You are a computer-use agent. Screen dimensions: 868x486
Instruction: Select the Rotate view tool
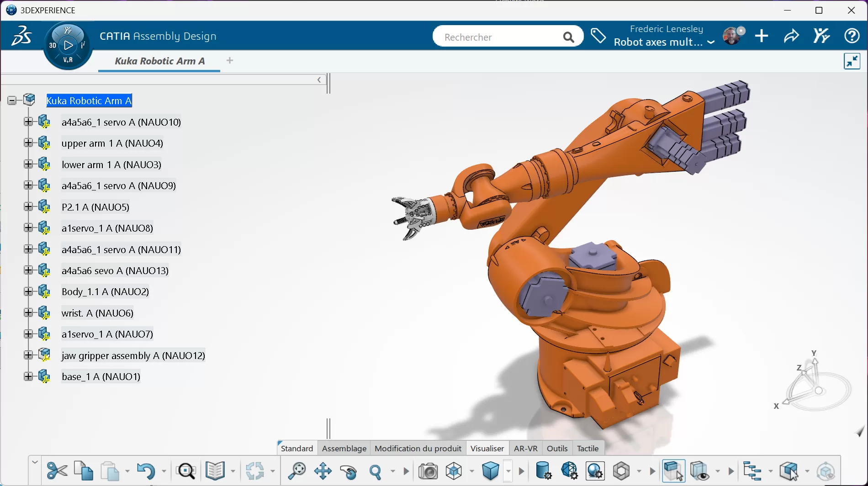349,470
